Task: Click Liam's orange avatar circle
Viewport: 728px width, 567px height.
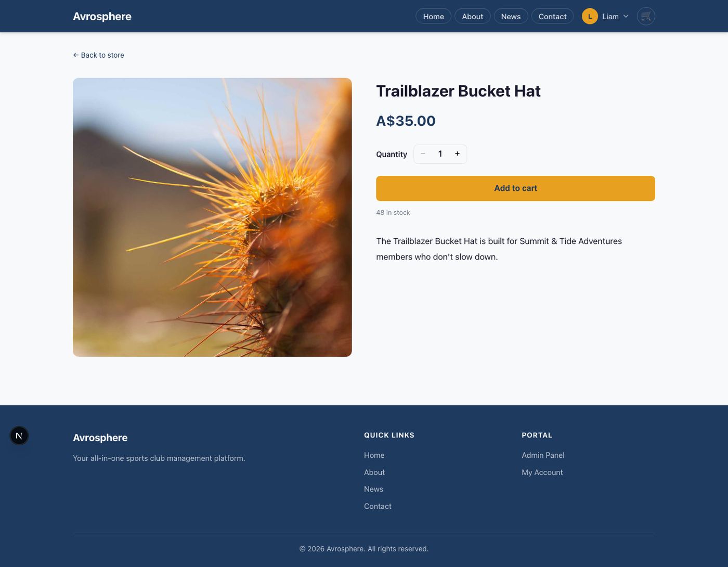Action: click(x=590, y=16)
